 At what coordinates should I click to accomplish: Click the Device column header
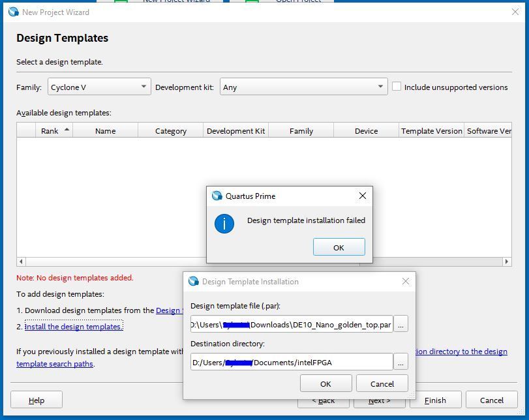click(366, 130)
